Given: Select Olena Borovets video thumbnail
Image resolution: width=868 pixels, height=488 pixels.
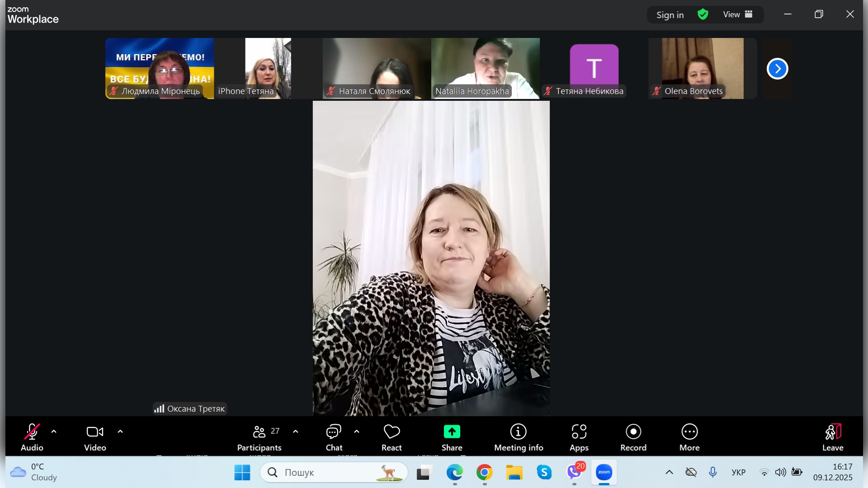Looking at the screenshot, I should coord(702,68).
